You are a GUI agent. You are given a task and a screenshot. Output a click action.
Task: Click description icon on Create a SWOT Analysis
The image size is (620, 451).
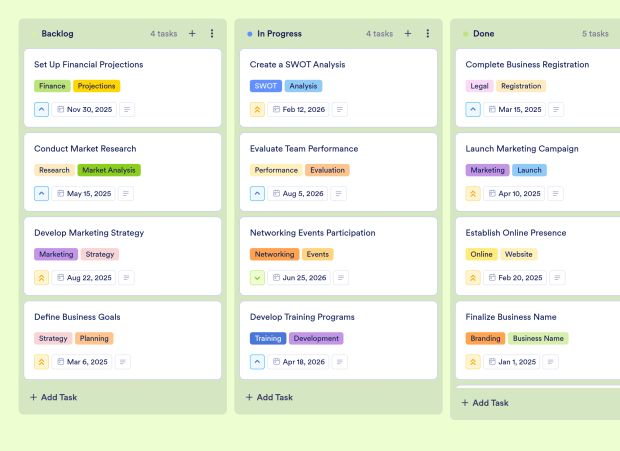(340, 110)
